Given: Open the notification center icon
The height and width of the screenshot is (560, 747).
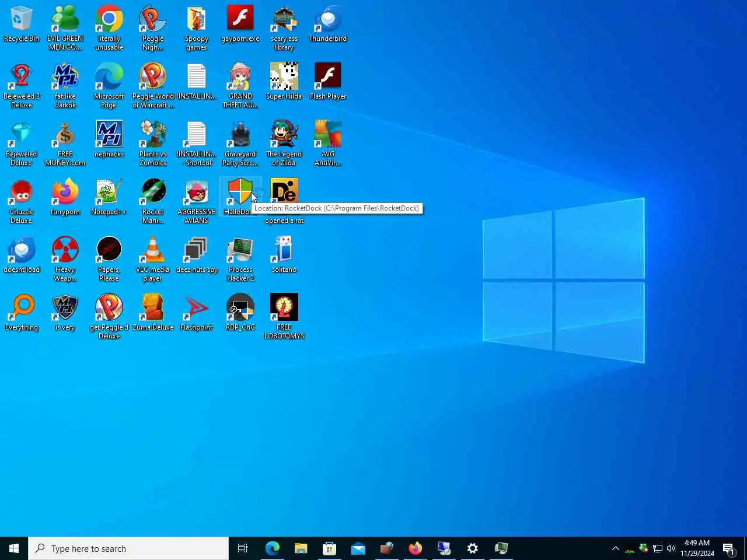Looking at the screenshot, I should [x=729, y=548].
